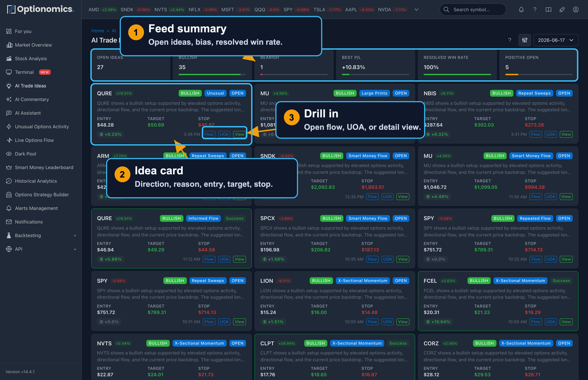This screenshot has height=380, width=588.
Task: Click the Optionomics logo
Action: click(x=40, y=9)
